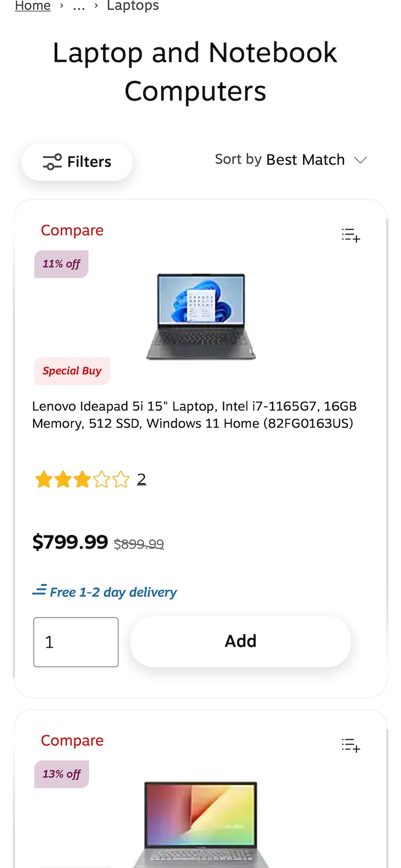Go to the Home breadcrumb
The width and height of the screenshot is (401, 868).
coord(33,6)
